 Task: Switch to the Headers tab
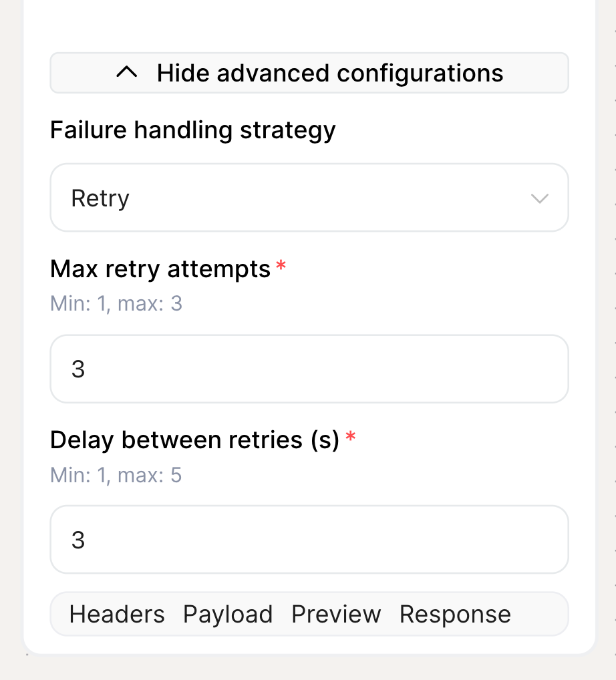pos(117,614)
